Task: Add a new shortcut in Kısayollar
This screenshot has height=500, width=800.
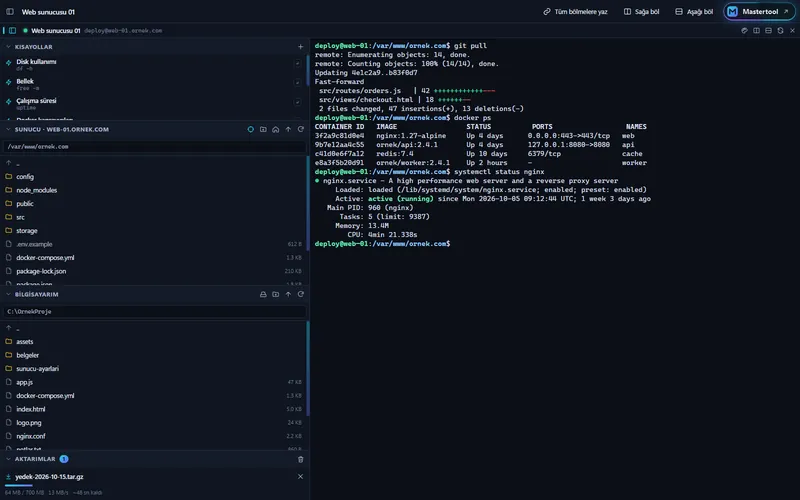Action: point(301,46)
